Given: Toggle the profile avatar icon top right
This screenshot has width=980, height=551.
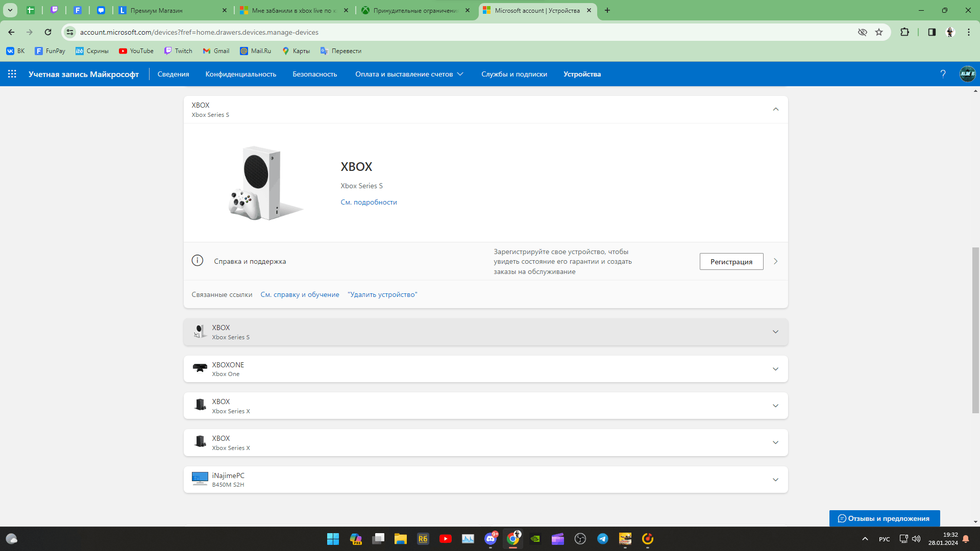Looking at the screenshot, I should tap(967, 73).
